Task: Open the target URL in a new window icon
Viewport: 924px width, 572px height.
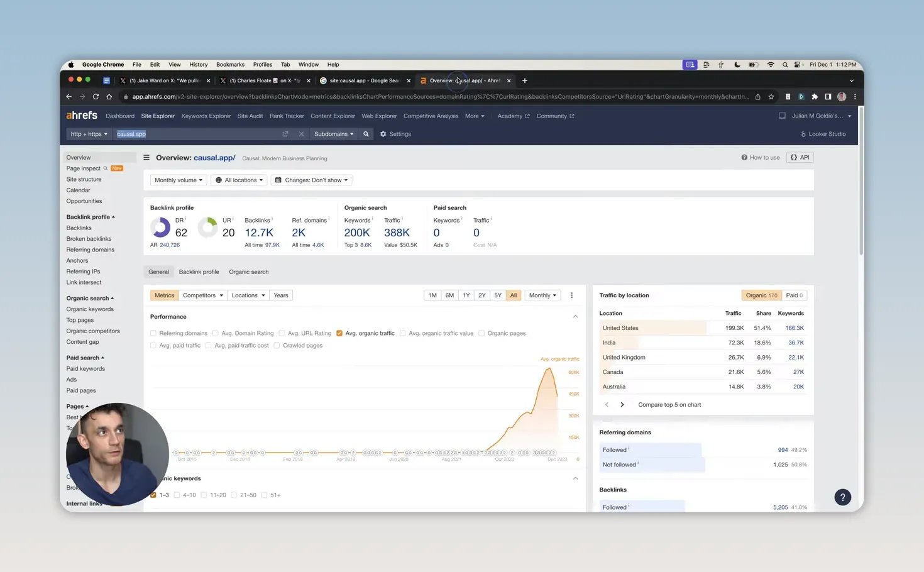Action: click(285, 134)
